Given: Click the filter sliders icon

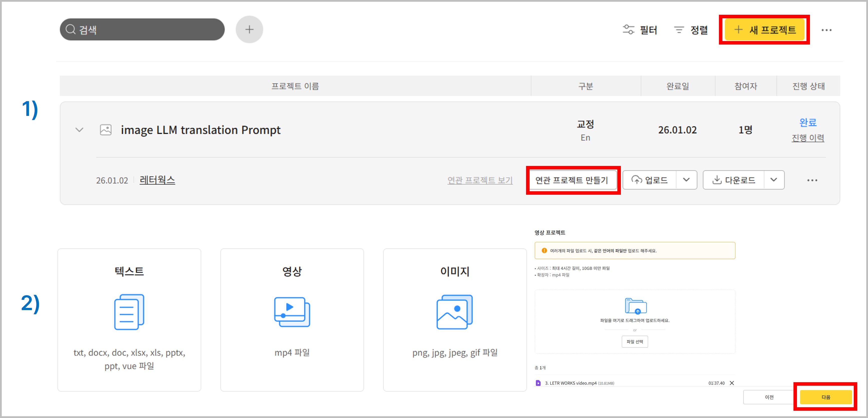Looking at the screenshot, I should pyautogui.click(x=628, y=30).
